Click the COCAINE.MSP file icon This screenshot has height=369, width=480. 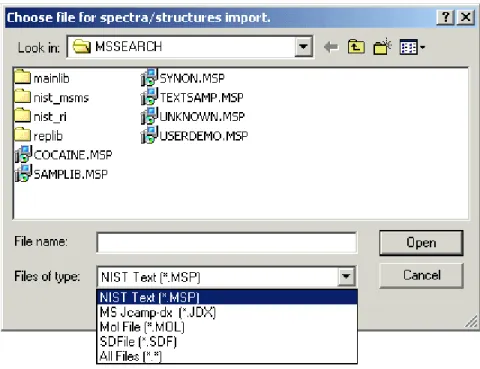[x=23, y=154]
